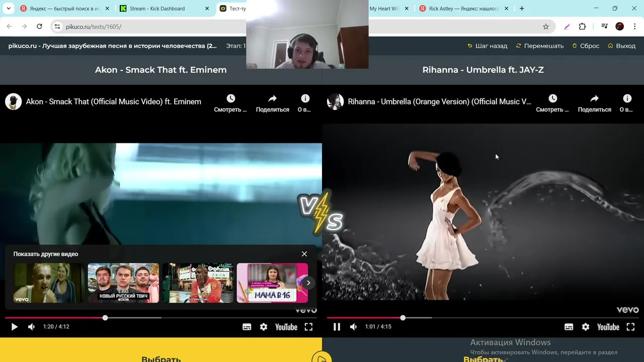644x362 pixels.
Task: Switch to the Яндекс search tab
Action: pos(64,9)
